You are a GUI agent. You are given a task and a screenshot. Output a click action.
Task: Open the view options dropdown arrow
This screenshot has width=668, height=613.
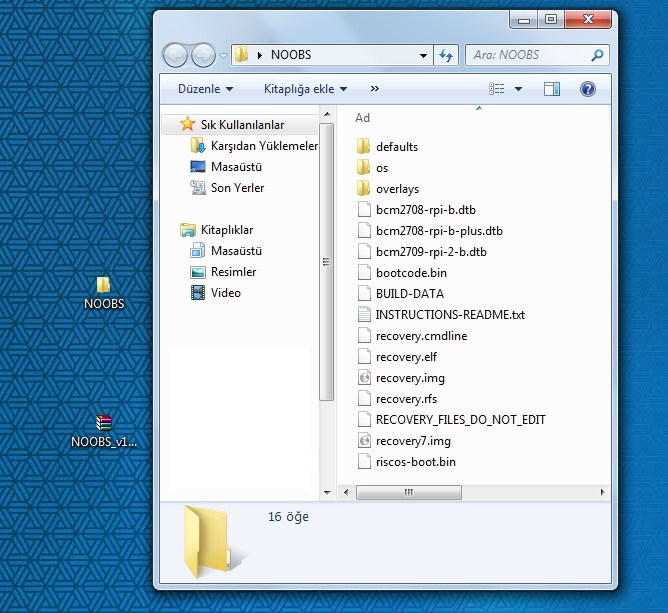tap(518, 89)
